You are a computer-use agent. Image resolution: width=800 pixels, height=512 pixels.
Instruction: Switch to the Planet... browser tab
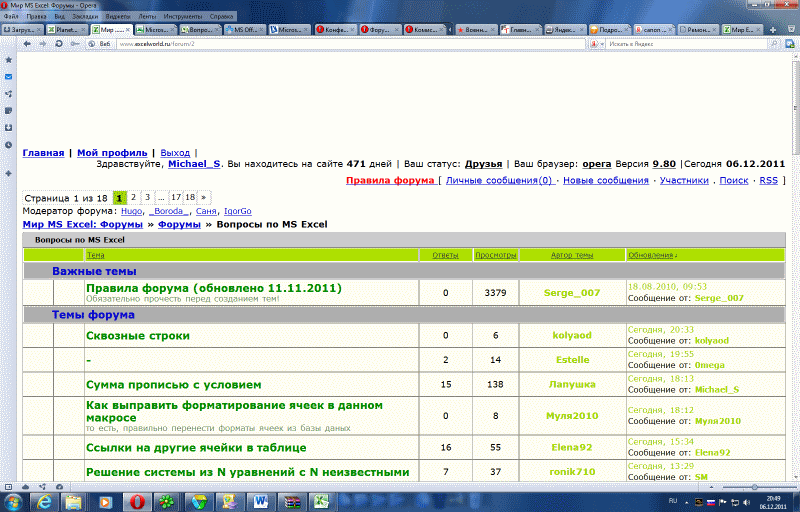pos(66,30)
